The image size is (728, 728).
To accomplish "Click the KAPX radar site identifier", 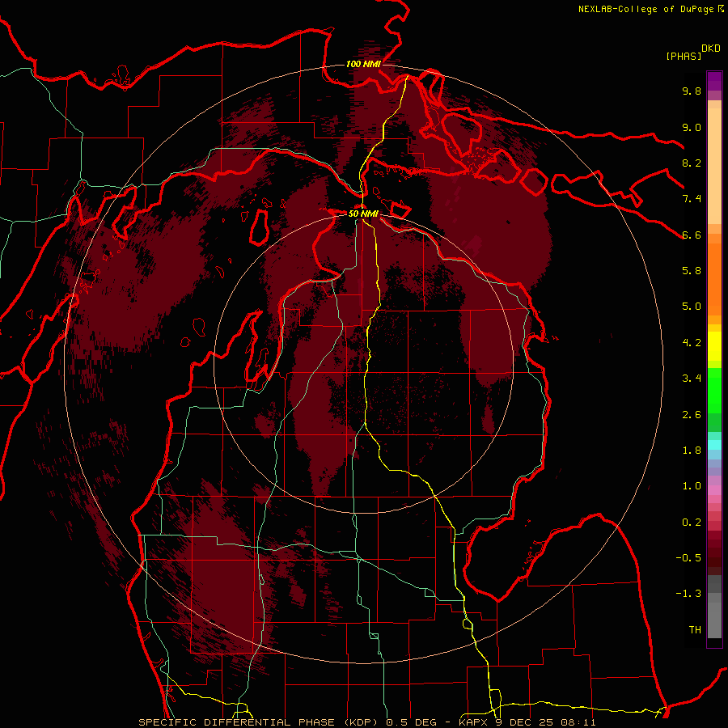I will pyautogui.click(x=472, y=722).
